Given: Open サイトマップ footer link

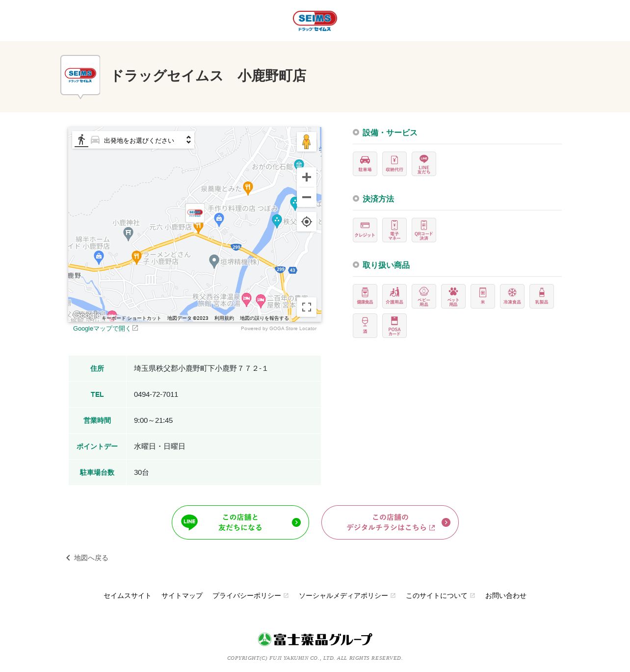Looking at the screenshot, I should pyautogui.click(x=182, y=595).
